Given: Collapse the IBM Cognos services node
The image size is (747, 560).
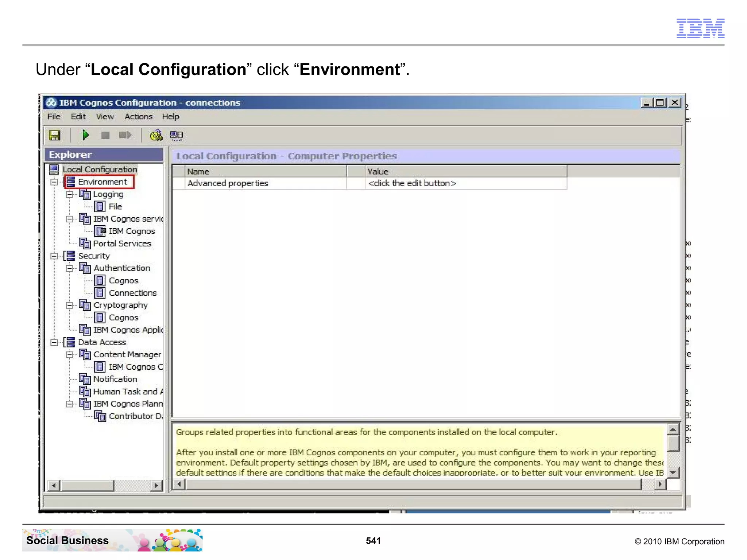Looking at the screenshot, I should pos(69,219).
